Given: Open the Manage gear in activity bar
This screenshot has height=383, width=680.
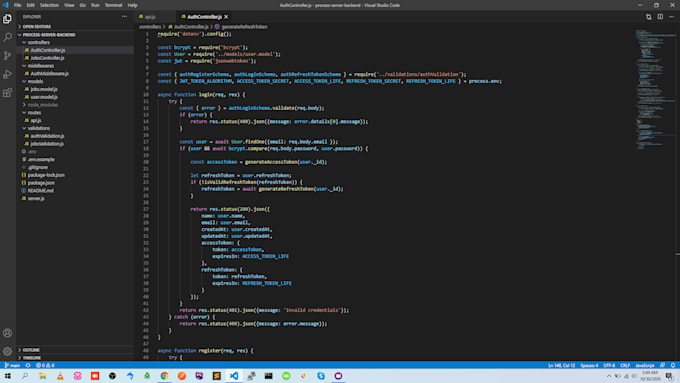Looking at the screenshot, I should 7,351.
